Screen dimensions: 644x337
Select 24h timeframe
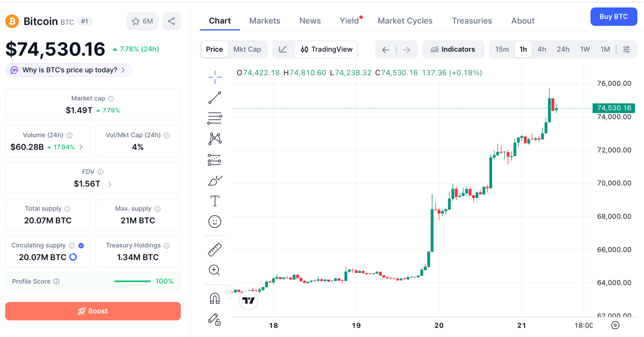coord(563,49)
